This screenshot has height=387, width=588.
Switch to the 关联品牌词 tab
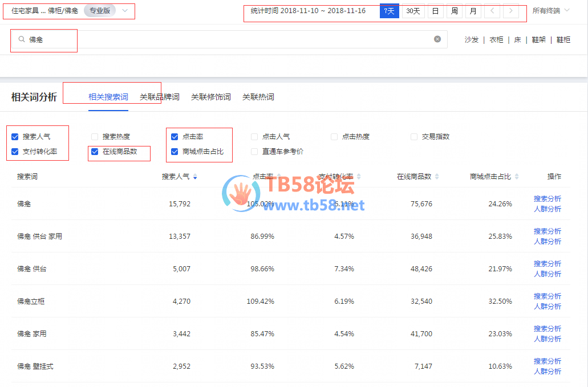tap(159, 97)
